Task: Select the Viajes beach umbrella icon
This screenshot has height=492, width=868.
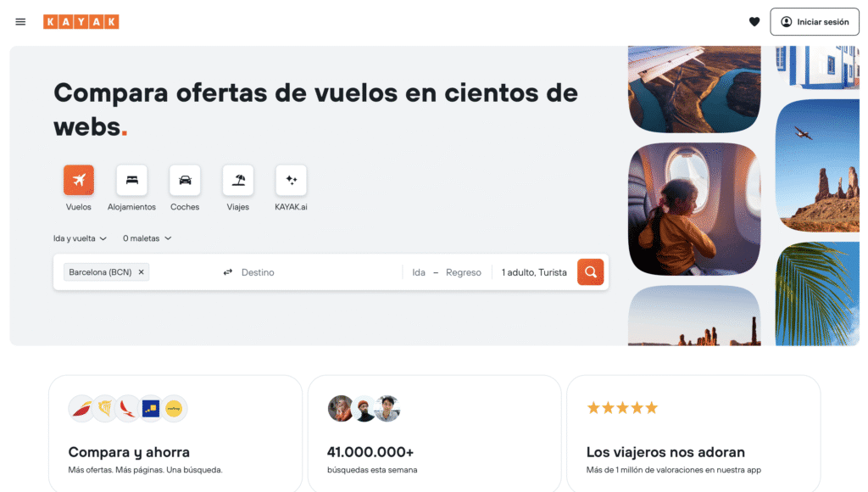Action: click(238, 180)
